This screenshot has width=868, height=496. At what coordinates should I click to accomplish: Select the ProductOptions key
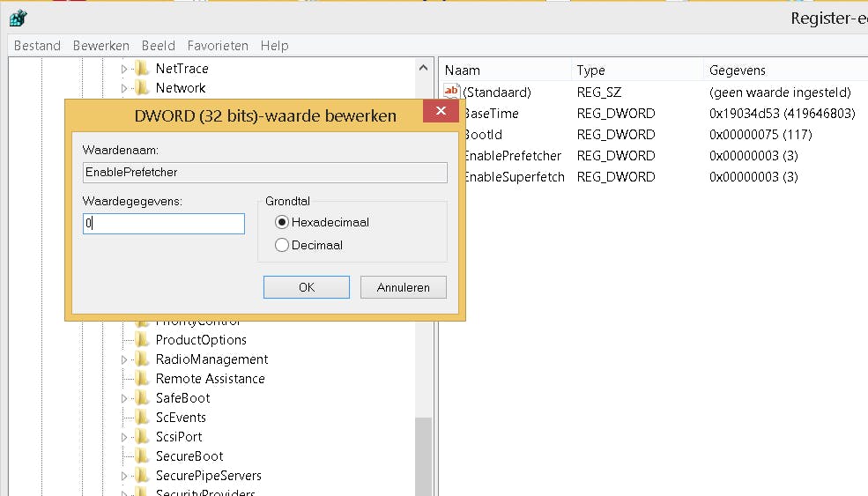click(x=201, y=340)
